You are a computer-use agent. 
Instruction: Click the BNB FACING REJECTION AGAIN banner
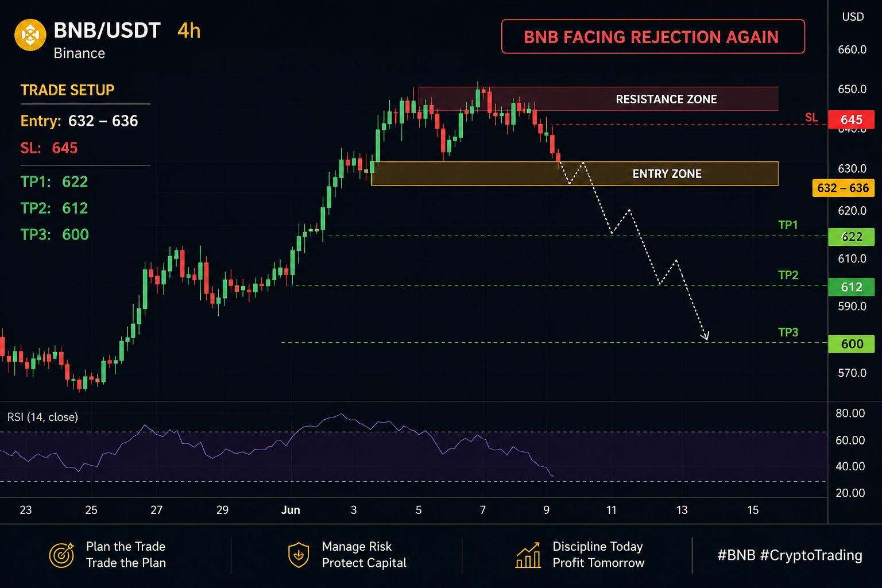(653, 37)
